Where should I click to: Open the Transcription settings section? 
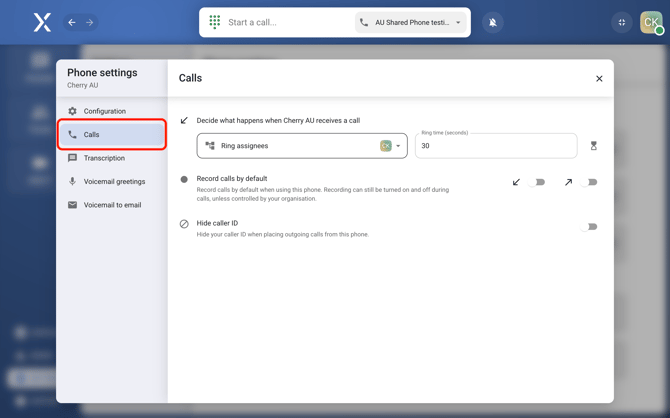[x=112, y=158]
